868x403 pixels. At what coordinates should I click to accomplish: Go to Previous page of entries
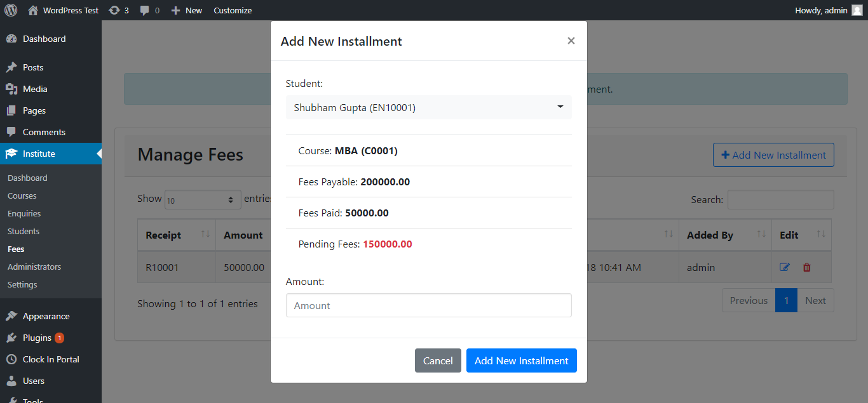pos(749,300)
